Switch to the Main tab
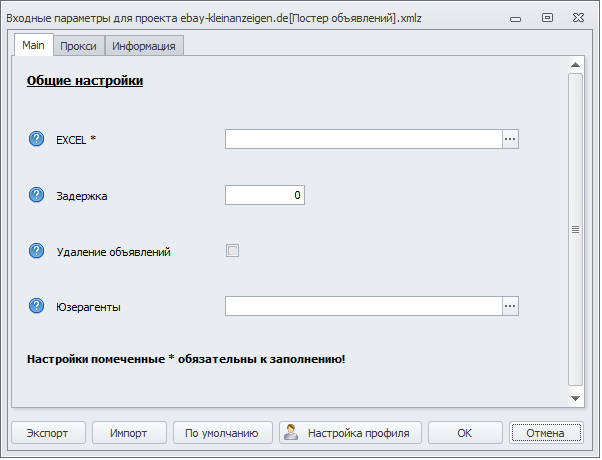Viewport: 602px width, 460px height. [x=33, y=45]
